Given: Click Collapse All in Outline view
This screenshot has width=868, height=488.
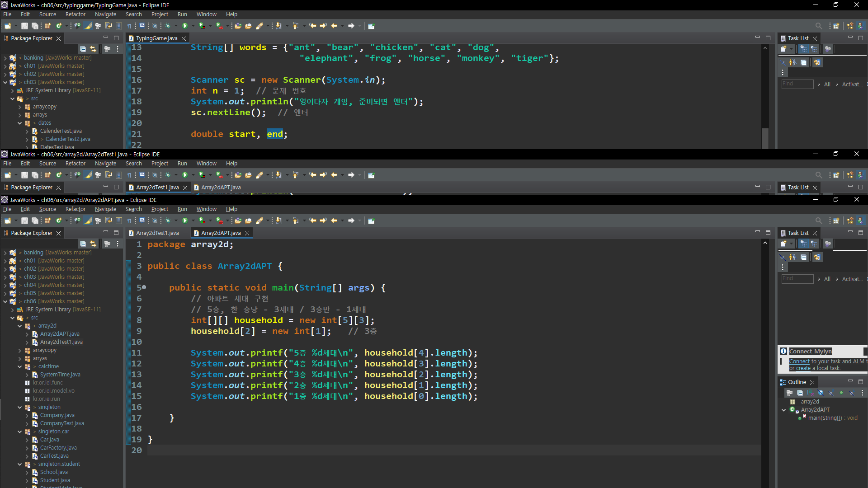Looking at the screenshot, I should pos(800,393).
